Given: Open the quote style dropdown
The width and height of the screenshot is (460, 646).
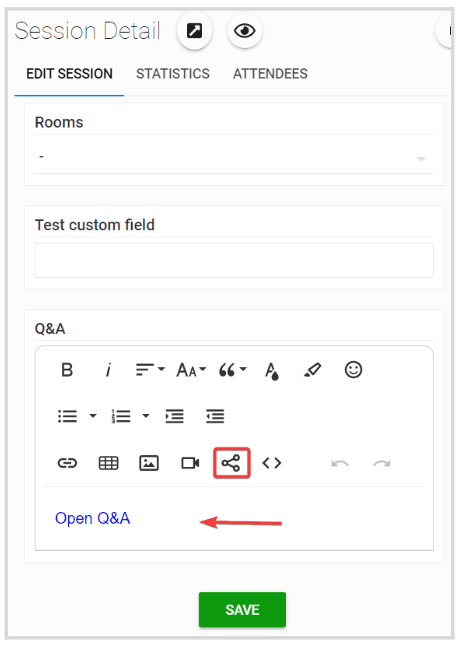Looking at the screenshot, I should click(233, 370).
